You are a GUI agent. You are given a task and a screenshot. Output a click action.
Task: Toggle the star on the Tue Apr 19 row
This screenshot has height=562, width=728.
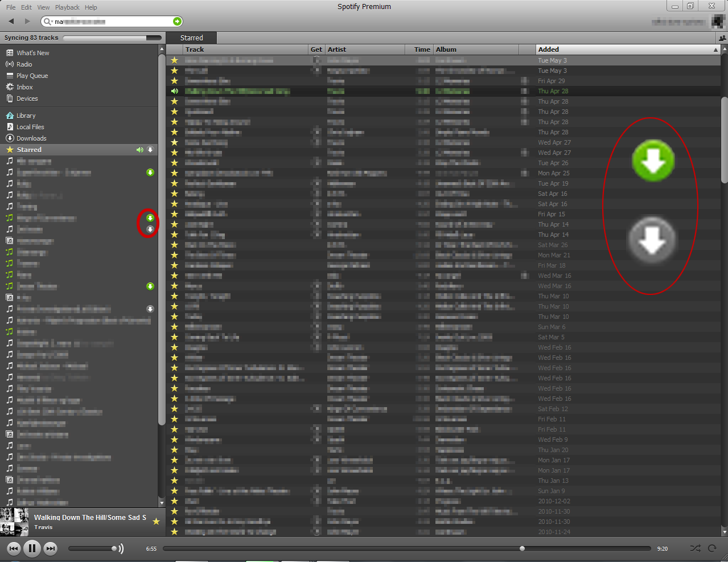[x=174, y=183]
